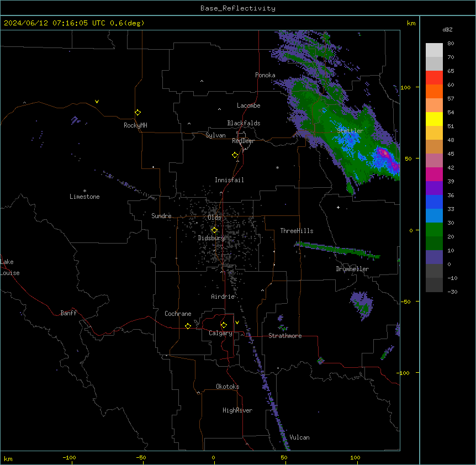This screenshot has width=476, height=465.
Task: Click the light gray swatch at 80 dBZ
Action: coord(434,50)
